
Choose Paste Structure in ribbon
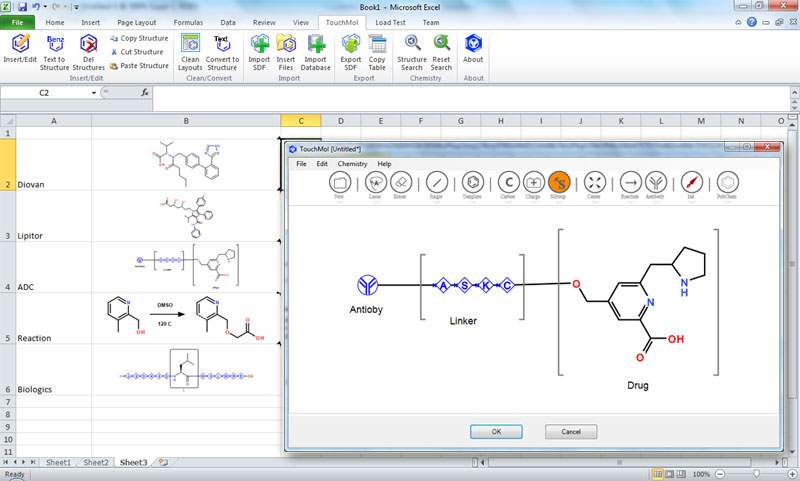coord(139,66)
